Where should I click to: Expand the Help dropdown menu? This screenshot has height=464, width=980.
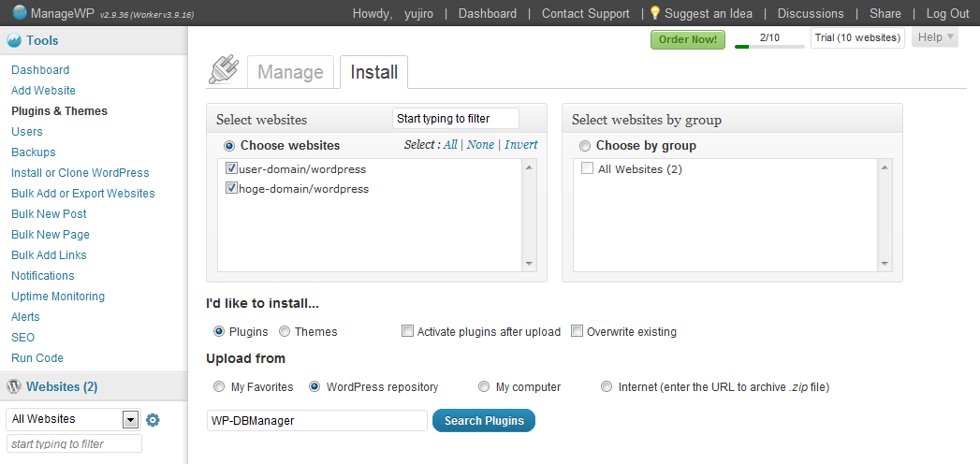pyautogui.click(x=935, y=37)
